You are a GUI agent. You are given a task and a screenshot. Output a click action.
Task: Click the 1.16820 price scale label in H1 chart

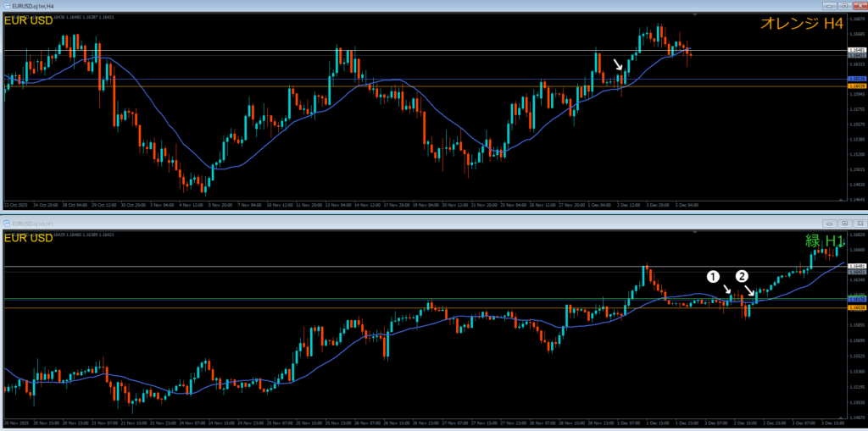click(856, 235)
